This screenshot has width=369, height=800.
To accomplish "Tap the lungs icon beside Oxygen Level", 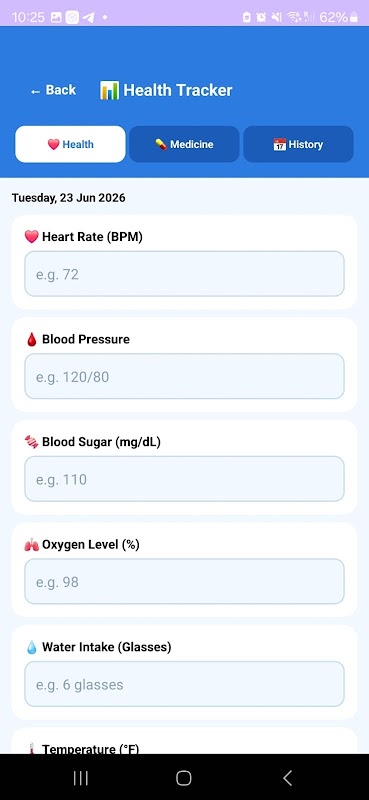I will point(32,545).
